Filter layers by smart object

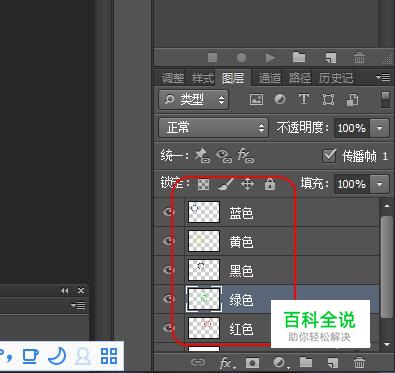click(x=352, y=99)
